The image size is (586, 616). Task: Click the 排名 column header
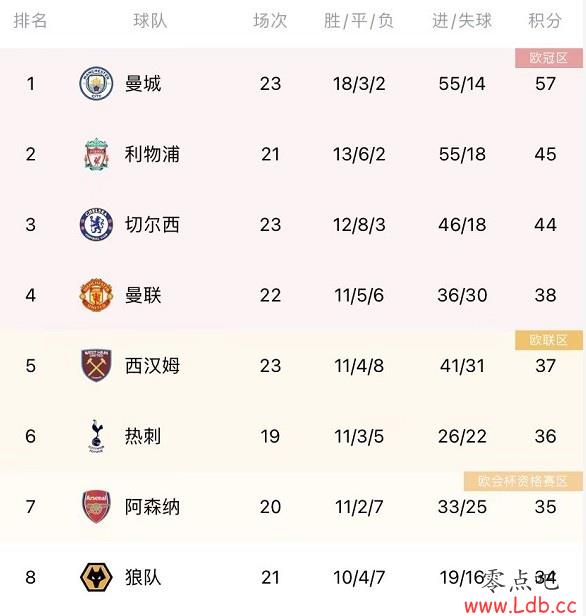tap(30, 20)
